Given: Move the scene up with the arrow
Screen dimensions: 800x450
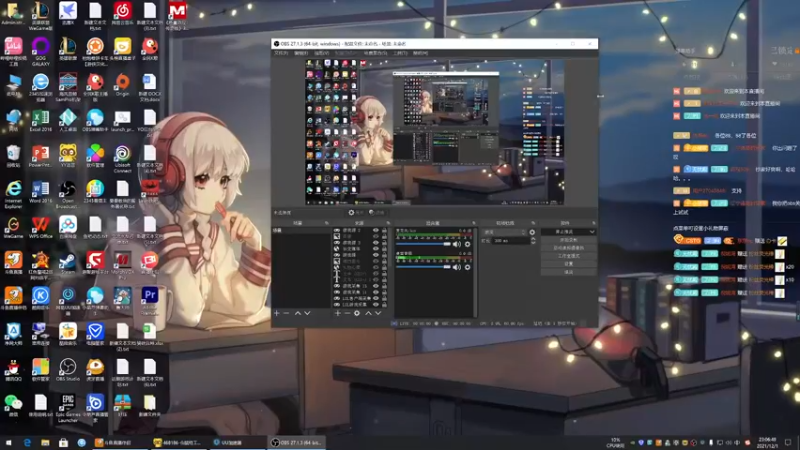Looking at the screenshot, I should tap(297, 313).
